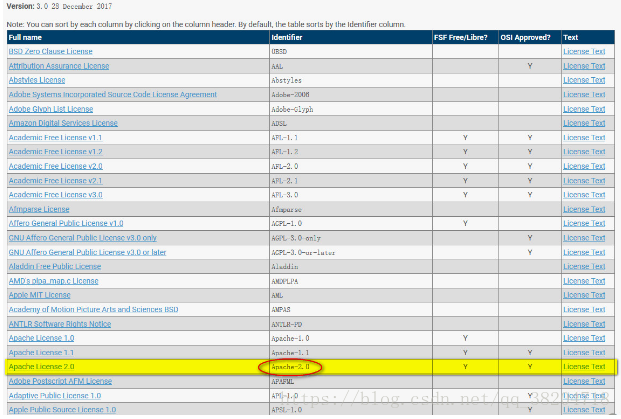The image size is (621, 419).
Task: Open License Text in APAFML row
Action: click(584, 381)
